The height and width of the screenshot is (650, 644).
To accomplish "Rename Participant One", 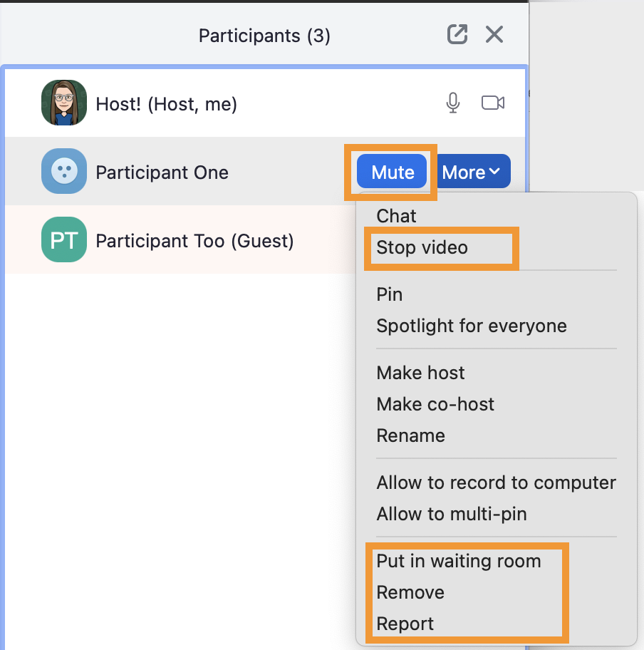I will (410, 435).
